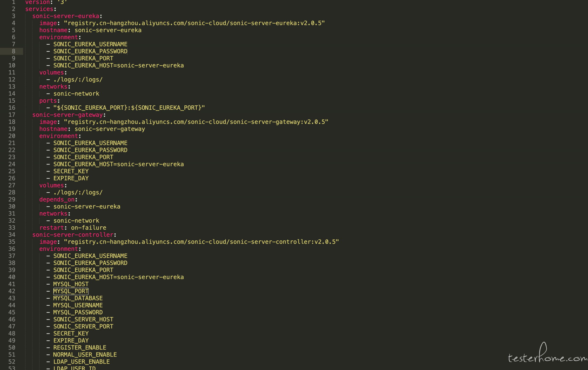
Task: Click the restart: on-failure line
Action: pos(73,228)
